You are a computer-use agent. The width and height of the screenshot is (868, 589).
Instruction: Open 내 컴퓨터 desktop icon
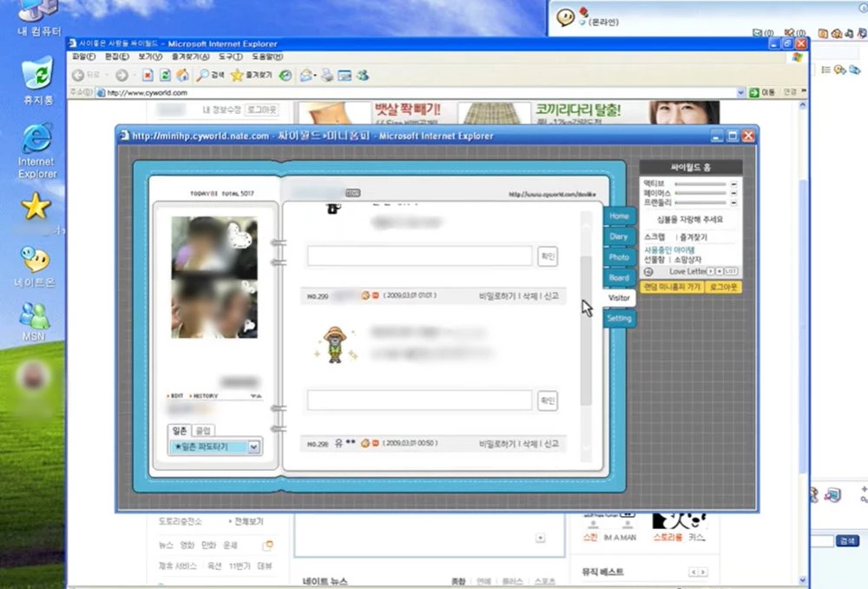(38, 18)
